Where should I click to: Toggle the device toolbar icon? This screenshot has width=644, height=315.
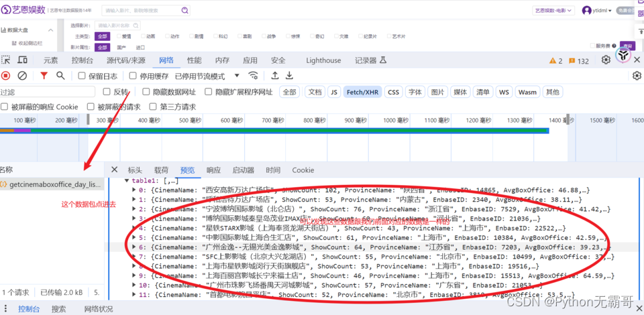22,60
